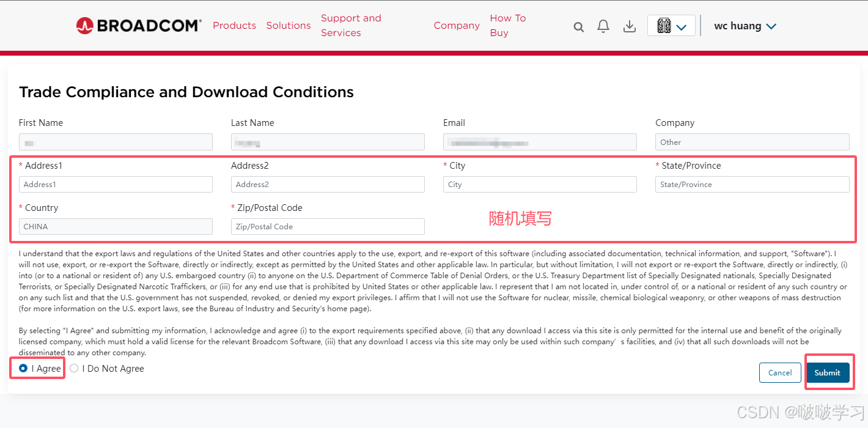
Task: Click the Zip/Postal Code label text
Action: coord(270,208)
